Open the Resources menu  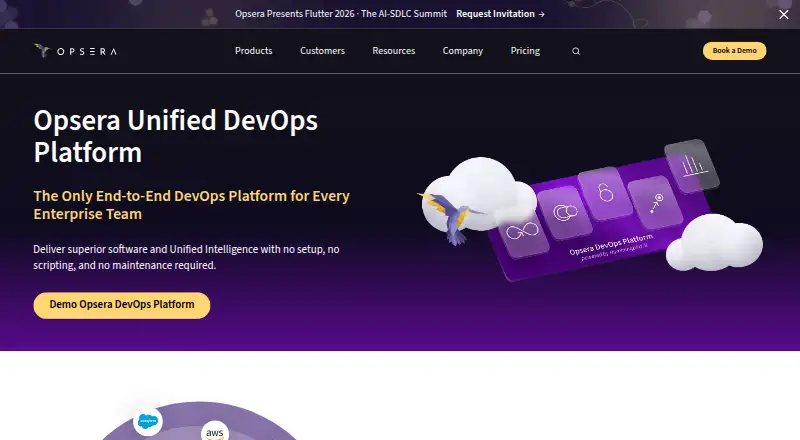click(x=394, y=51)
